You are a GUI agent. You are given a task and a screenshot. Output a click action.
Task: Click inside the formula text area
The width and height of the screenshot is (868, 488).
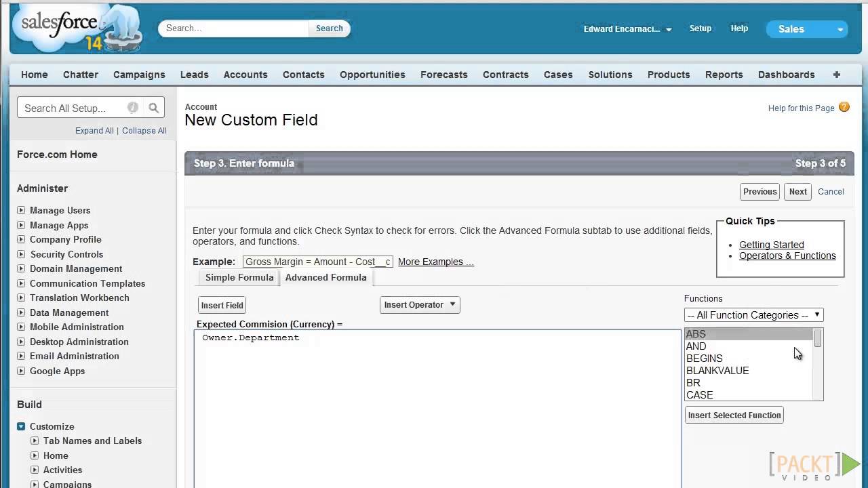coord(437,407)
